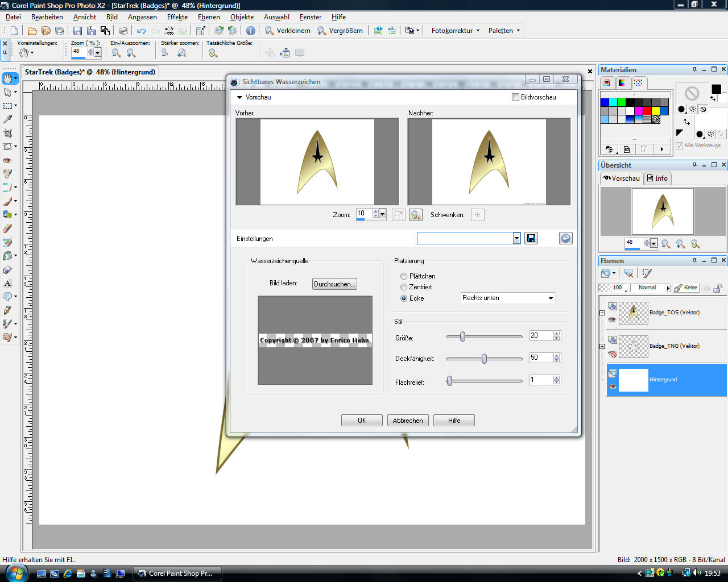The height and width of the screenshot is (582, 728).
Task: Click zoom out magnifier in Übersicht panel
Action: coord(666,244)
